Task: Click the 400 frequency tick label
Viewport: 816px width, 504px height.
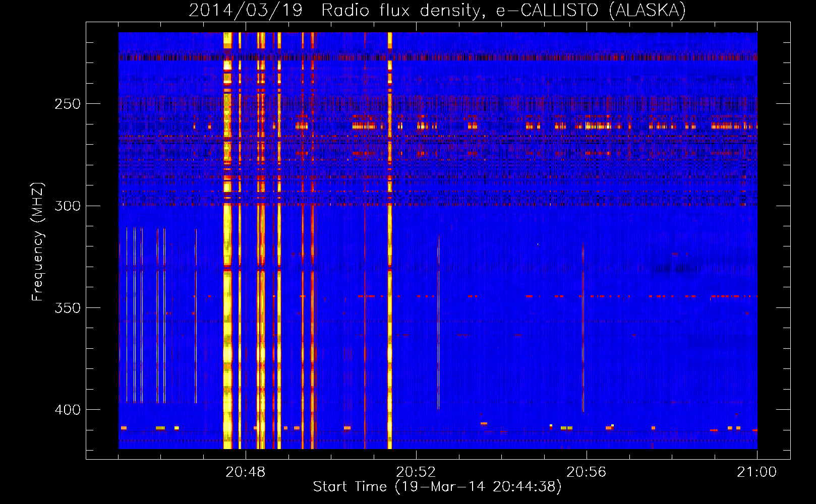Action: coord(68,410)
